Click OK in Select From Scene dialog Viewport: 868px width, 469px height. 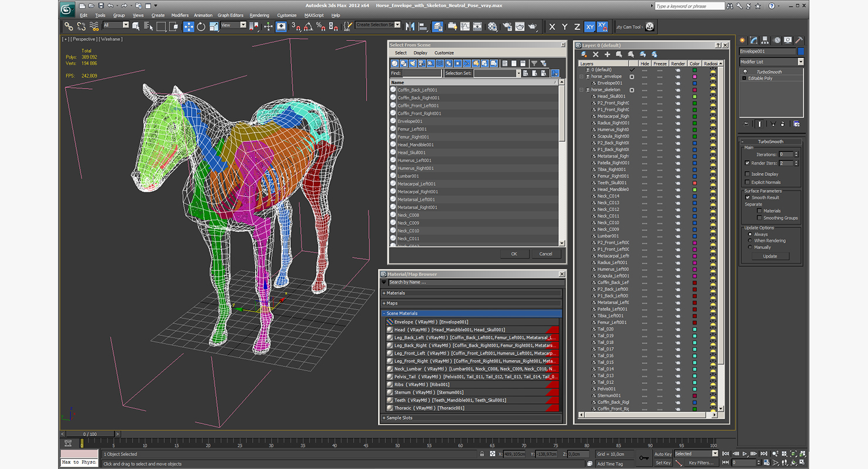click(514, 254)
